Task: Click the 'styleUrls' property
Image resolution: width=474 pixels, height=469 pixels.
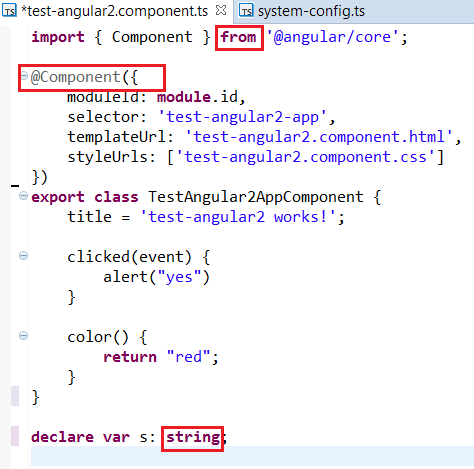Action: point(107,157)
